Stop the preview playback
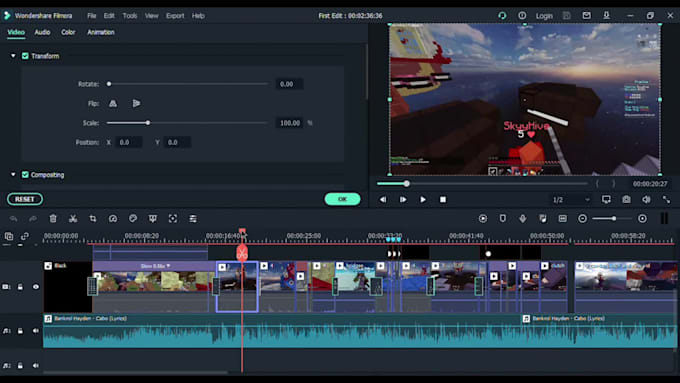 pos(443,200)
